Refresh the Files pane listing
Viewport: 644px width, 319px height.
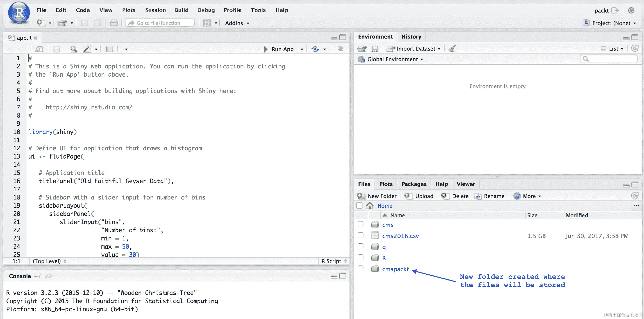635,196
